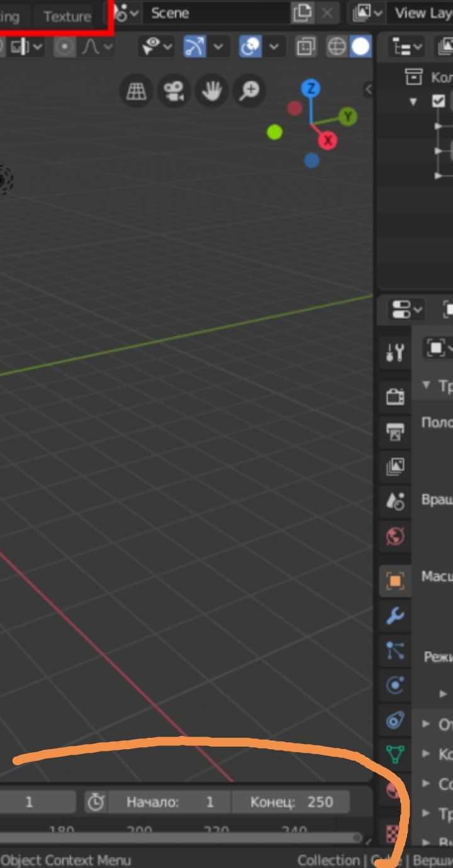The image size is (453, 868).
Task: Click the Начало start frame field
Action: 169,802
